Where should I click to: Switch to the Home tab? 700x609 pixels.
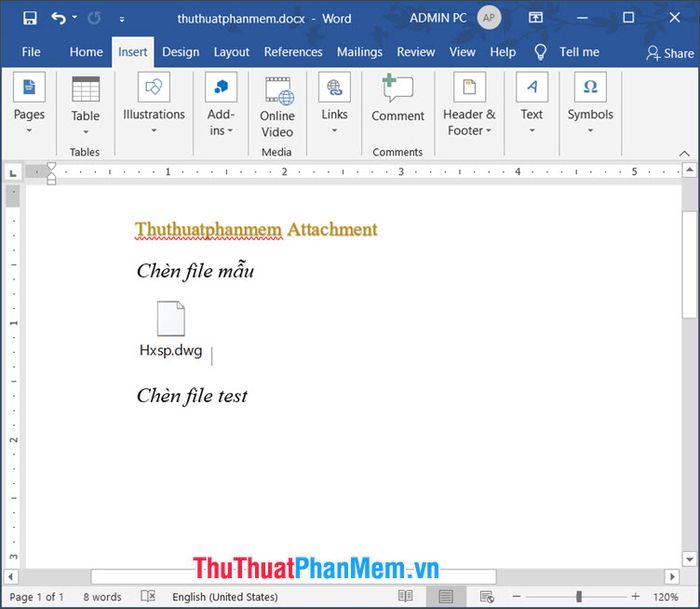point(86,52)
